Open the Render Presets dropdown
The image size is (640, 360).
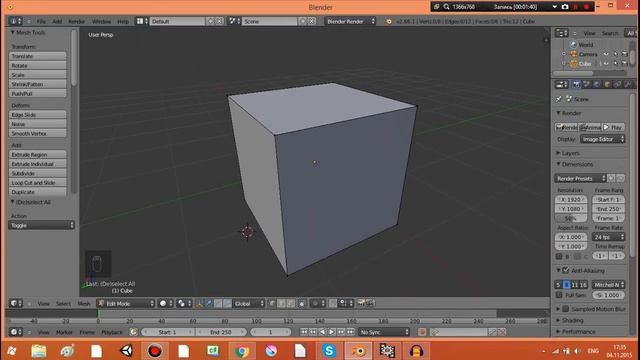(580, 178)
